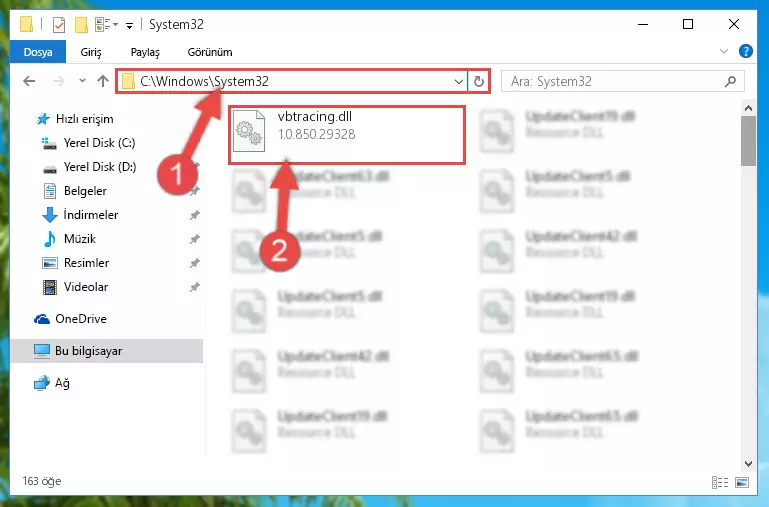
Task: Click the vertical scrollbar thumb
Action: click(x=748, y=141)
